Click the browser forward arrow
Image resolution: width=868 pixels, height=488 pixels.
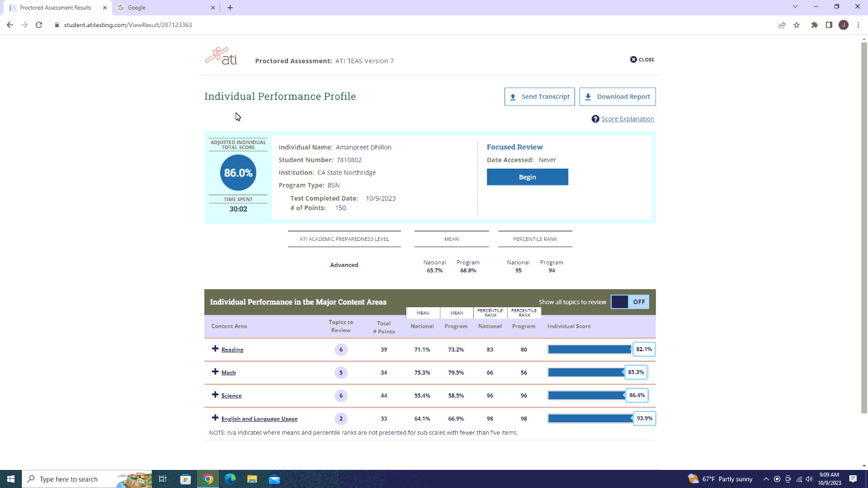click(24, 25)
